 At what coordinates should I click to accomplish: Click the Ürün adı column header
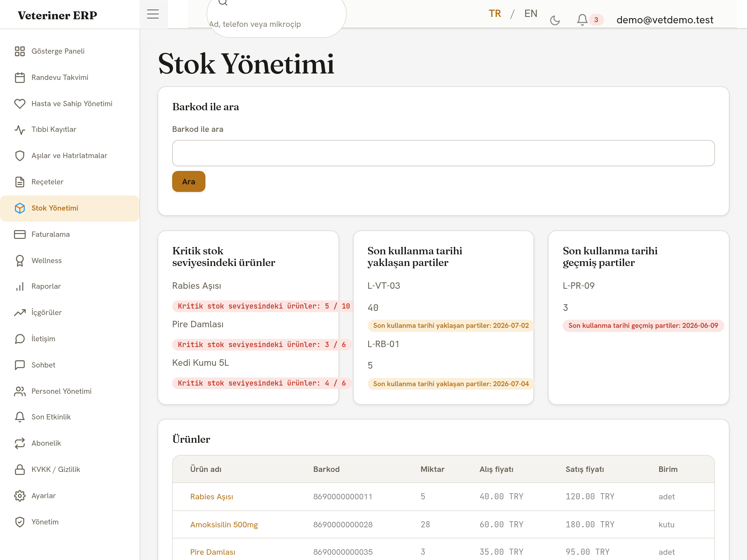pyautogui.click(x=206, y=469)
